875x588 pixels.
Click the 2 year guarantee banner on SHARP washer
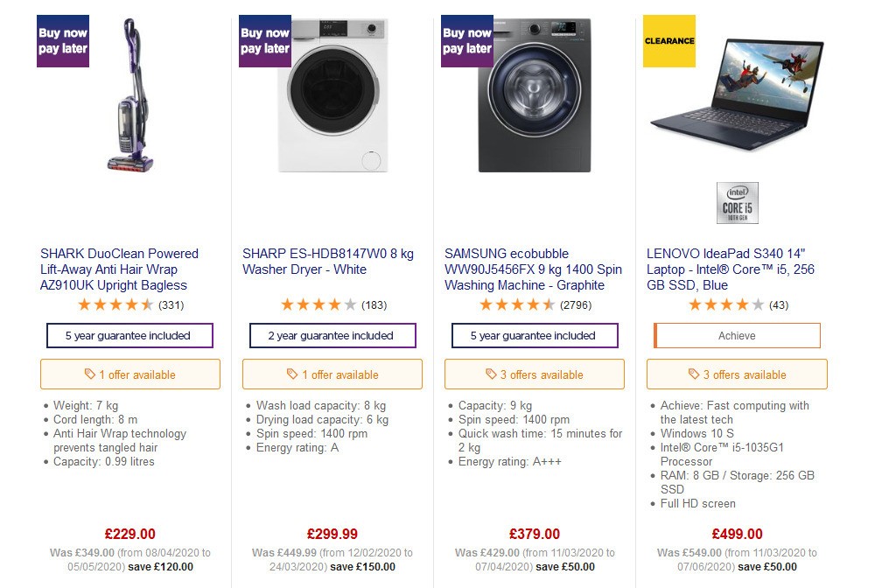point(332,335)
